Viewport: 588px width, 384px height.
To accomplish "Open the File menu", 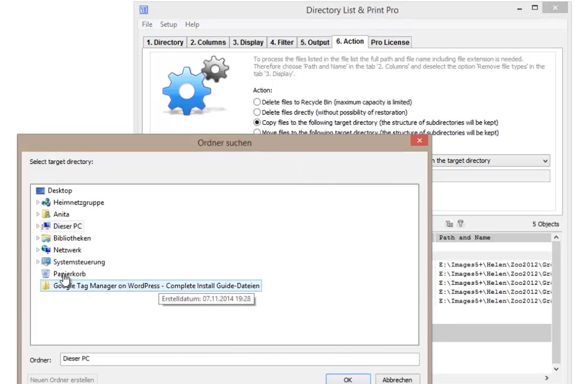I will point(147,24).
